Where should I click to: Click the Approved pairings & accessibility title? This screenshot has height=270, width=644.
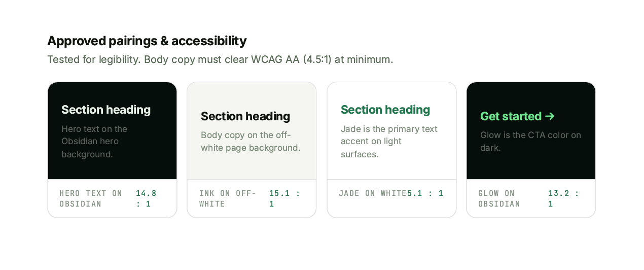pos(147,41)
